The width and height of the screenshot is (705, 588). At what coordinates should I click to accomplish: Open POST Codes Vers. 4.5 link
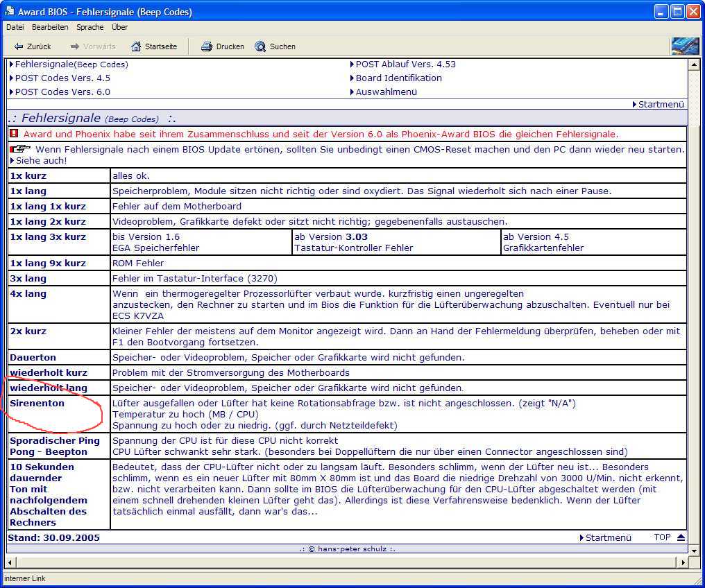(x=62, y=78)
